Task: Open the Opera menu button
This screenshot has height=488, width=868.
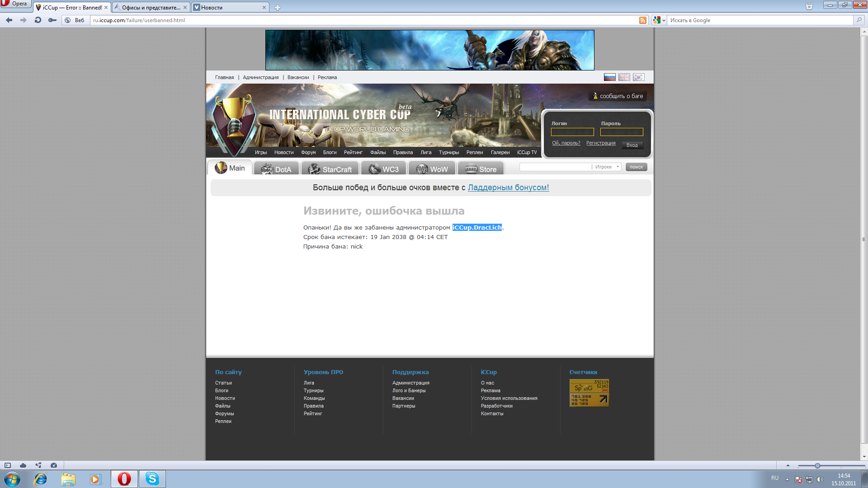Action: [x=15, y=5]
